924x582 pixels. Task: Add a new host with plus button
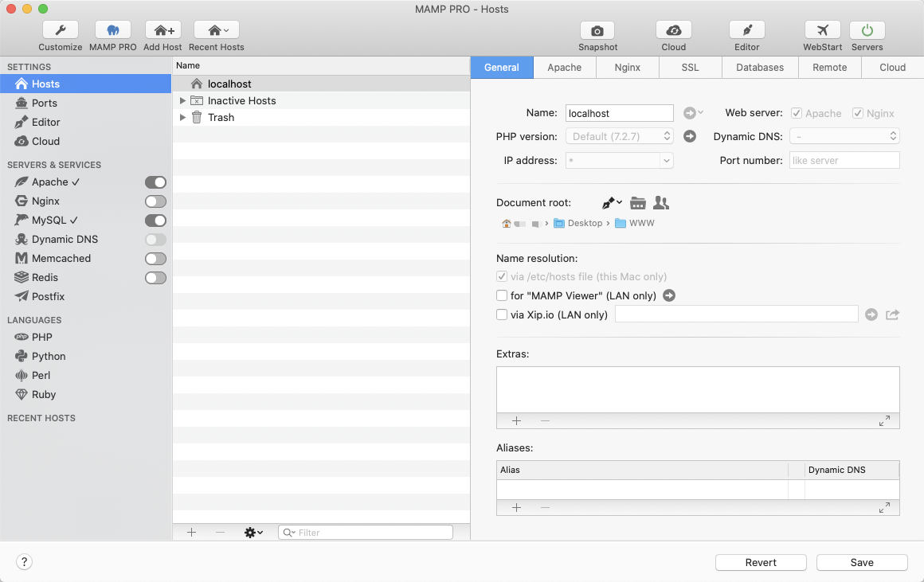191,533
